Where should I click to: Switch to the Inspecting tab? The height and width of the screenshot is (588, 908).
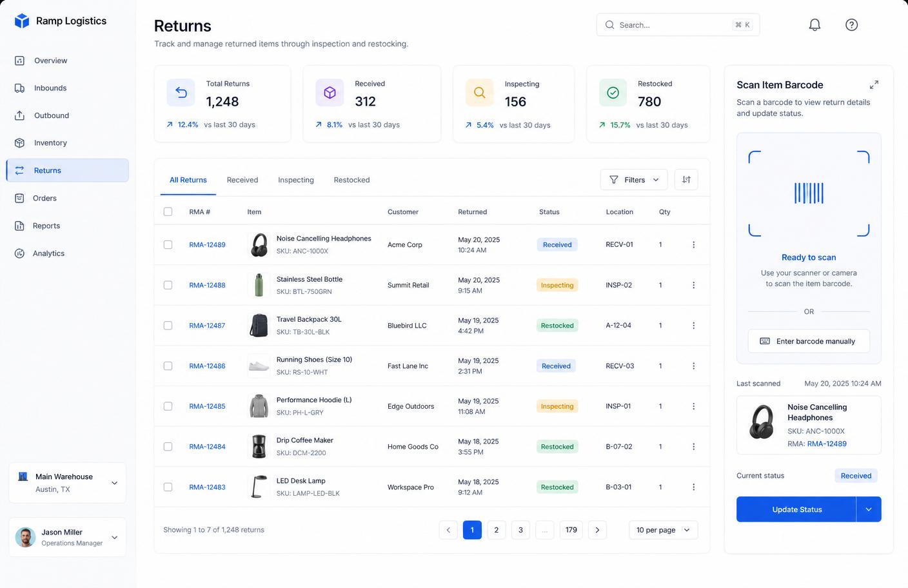(296, 180)
